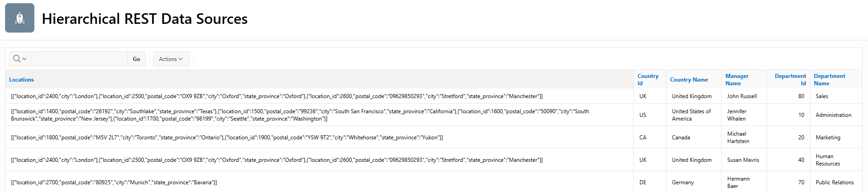Focus the report search input field

tap(79, 59)
